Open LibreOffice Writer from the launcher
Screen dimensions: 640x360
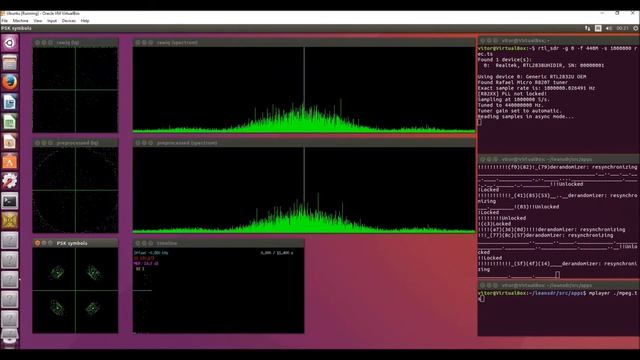[9, 102]
